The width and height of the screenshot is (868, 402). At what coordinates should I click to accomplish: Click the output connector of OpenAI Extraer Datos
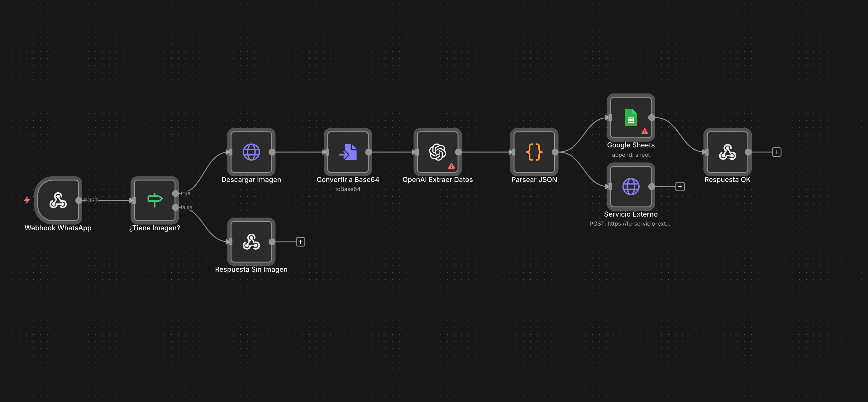coord(459,152)
